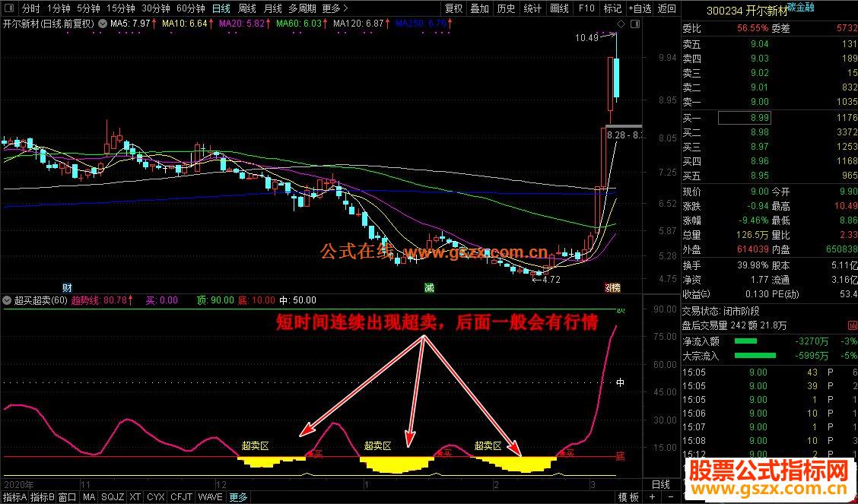Click the 叠加 overlay button
This screenshot has height=504, width=858.
coord(480,8)
